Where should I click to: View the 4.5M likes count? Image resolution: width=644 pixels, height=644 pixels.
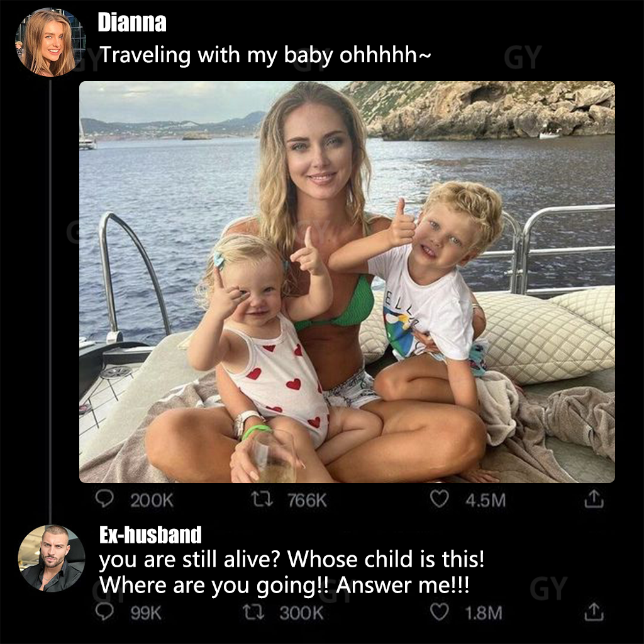(486, 500)
